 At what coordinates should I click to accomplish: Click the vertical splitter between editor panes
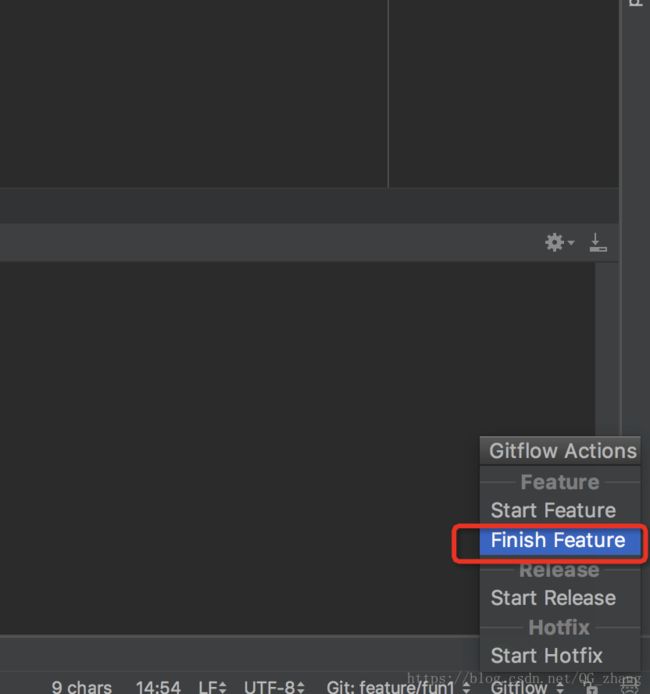[x=388, y=94]
